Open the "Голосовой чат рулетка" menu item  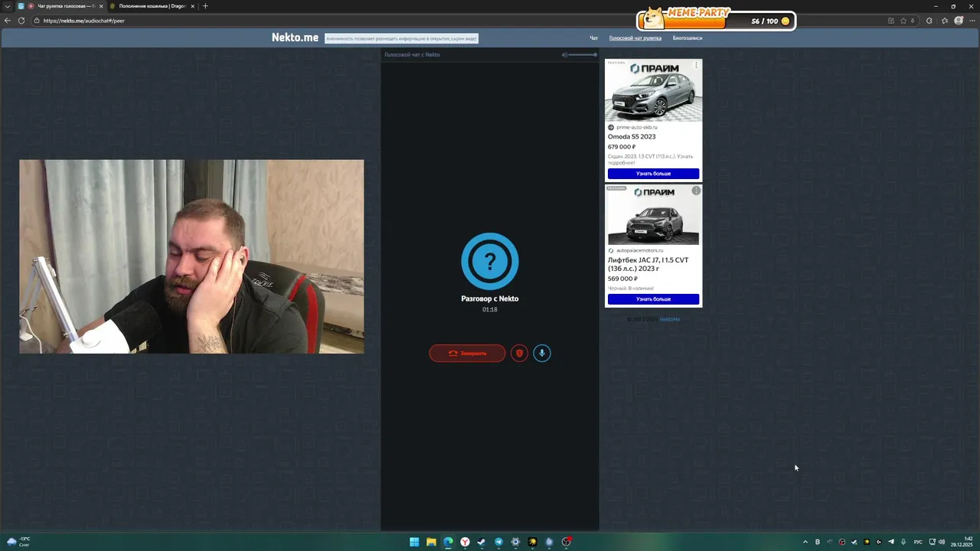pos(635,38)
